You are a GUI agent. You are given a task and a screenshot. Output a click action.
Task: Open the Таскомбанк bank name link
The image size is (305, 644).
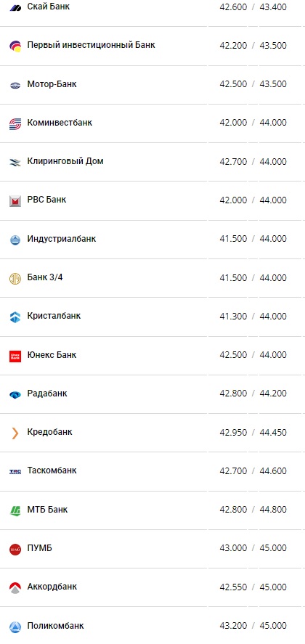coord(52,470)
